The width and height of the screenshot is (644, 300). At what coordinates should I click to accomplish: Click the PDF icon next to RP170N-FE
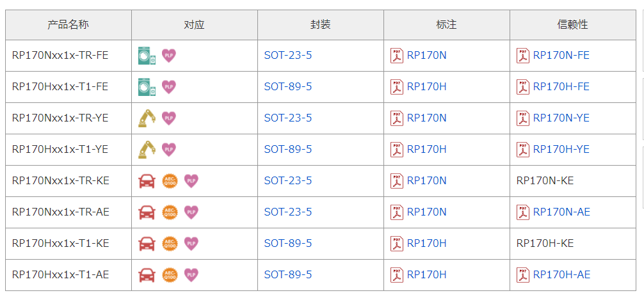click(x=523, y=56)
